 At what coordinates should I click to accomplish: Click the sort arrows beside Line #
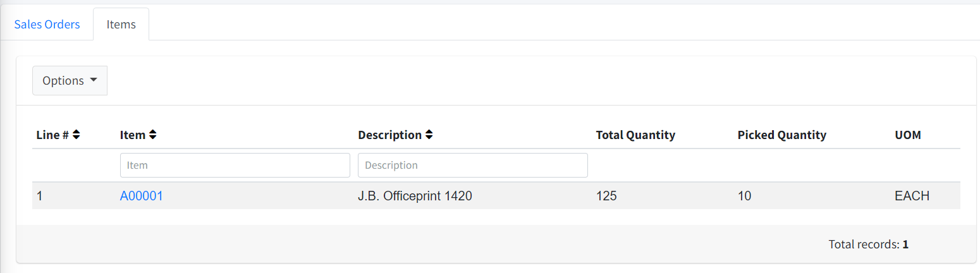click(77, 135)
